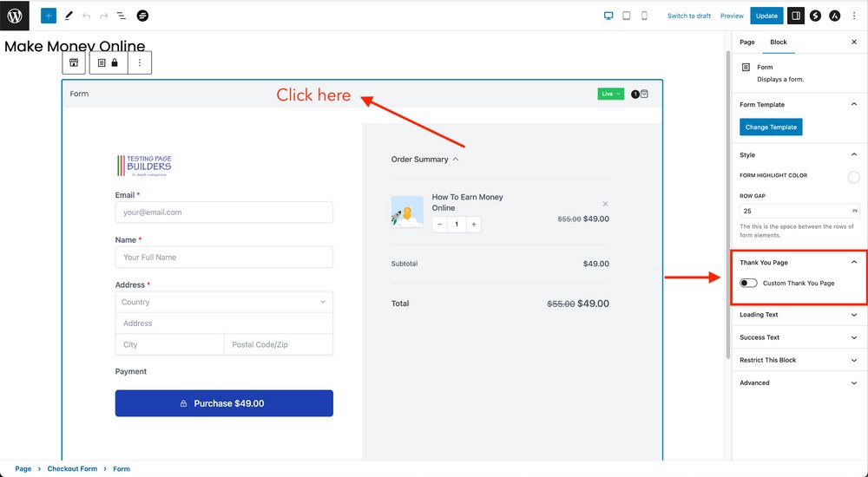868x477 pixels.
Task: Open the Country dropdown
Action: pos(224,302)
